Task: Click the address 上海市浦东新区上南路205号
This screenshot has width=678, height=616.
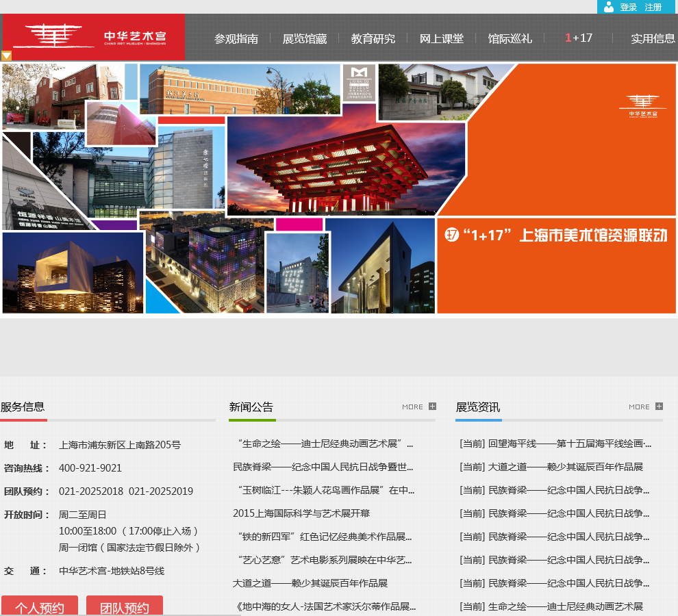Action: tap(120, 445)
